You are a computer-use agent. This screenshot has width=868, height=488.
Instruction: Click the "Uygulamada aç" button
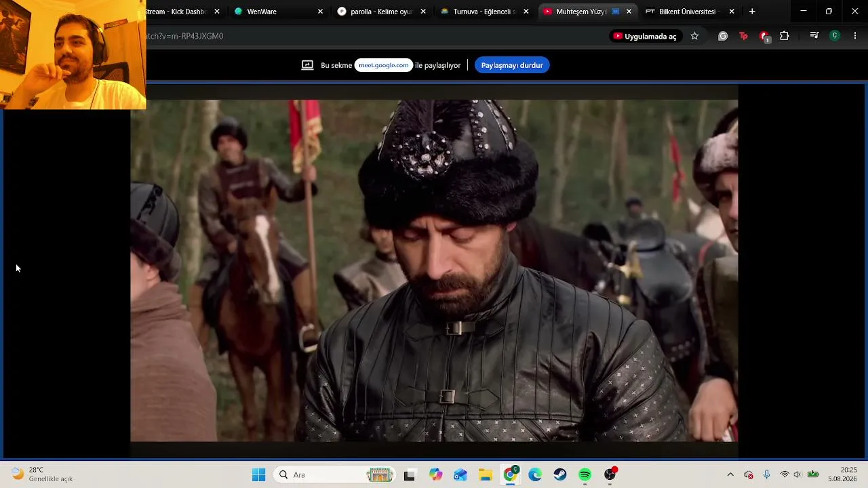pos(645,36)
